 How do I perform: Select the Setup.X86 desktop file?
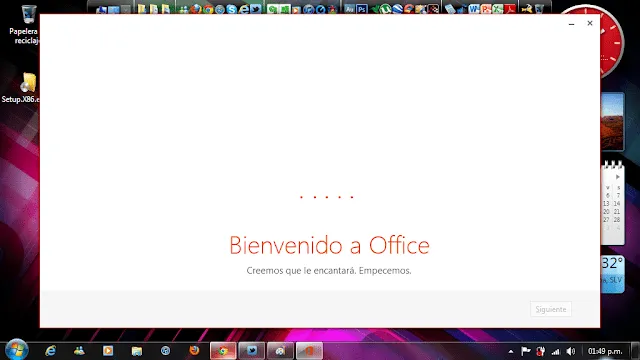click(21, 88)
